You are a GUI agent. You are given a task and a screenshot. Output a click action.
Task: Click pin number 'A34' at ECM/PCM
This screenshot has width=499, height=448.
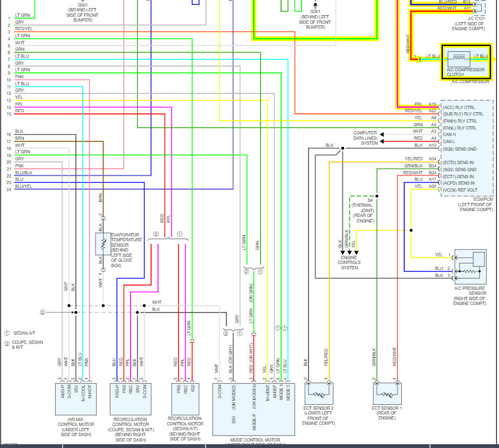point(433,159)
